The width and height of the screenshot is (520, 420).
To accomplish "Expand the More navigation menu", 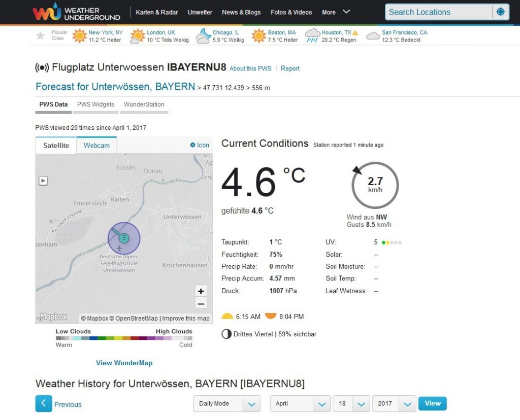I will [336, 12].
